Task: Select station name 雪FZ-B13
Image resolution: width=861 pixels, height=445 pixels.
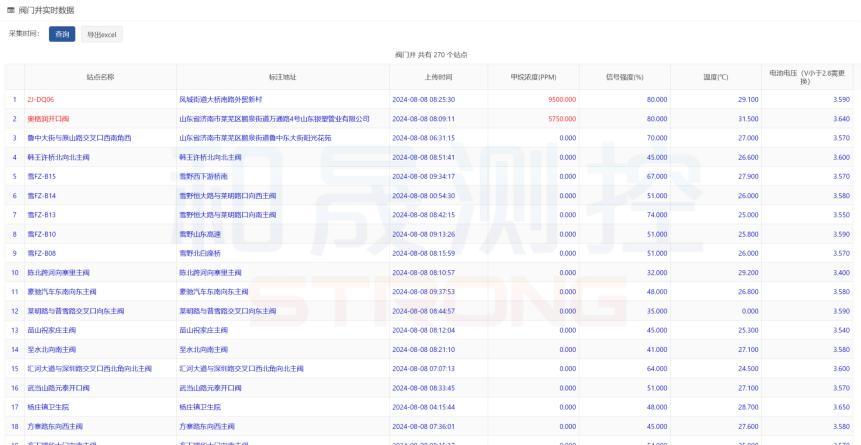Action: 42,215
